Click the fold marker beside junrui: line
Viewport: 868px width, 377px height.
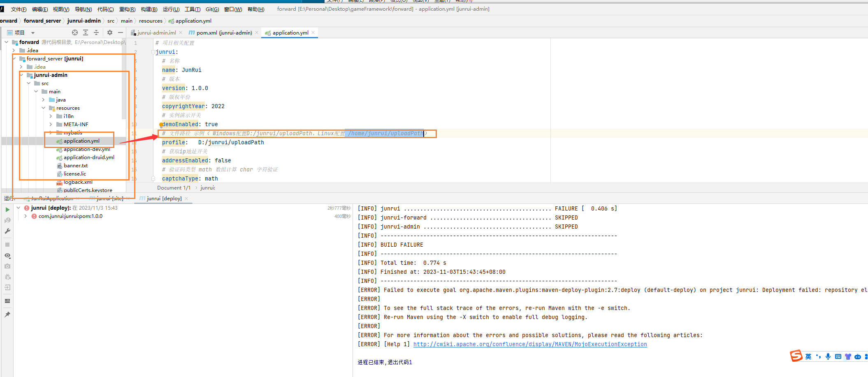click(153, 52)
